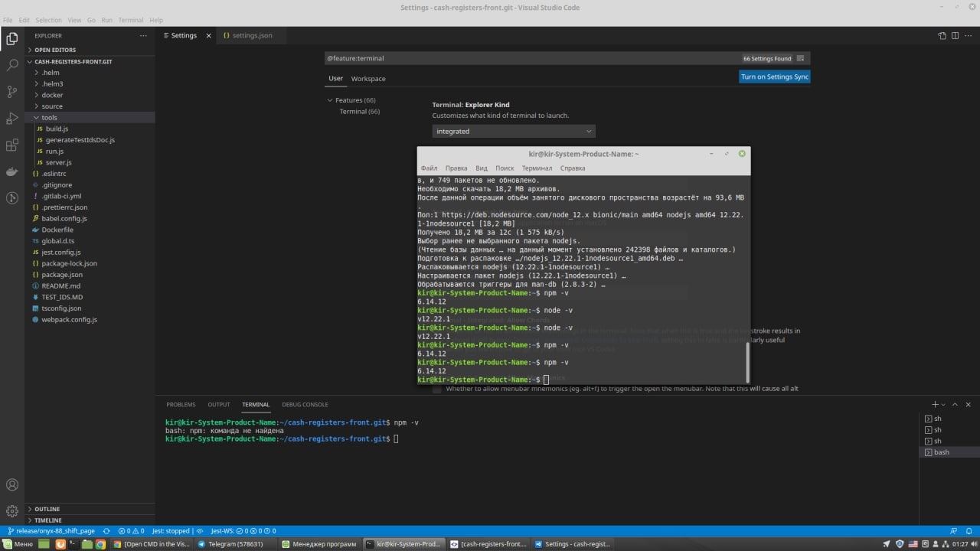The height and width of the screenshot is (551, 980).
Task: Switch to the DEBUG CONSOLE tab
Action: [x=305, y=405]
